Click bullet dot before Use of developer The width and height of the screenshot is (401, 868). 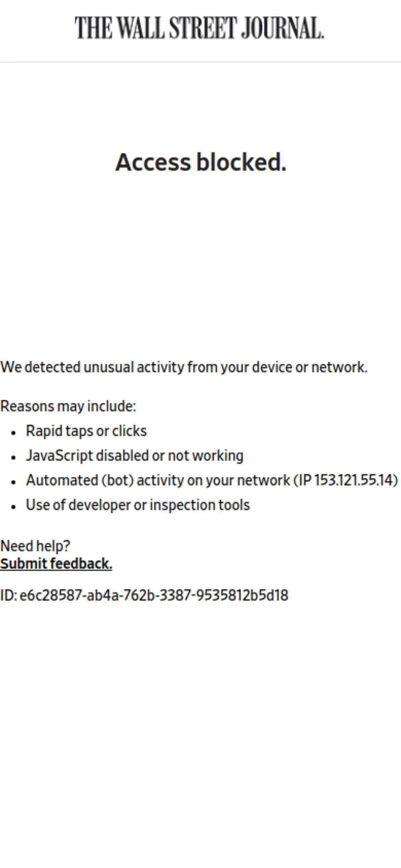coord(13,507)
